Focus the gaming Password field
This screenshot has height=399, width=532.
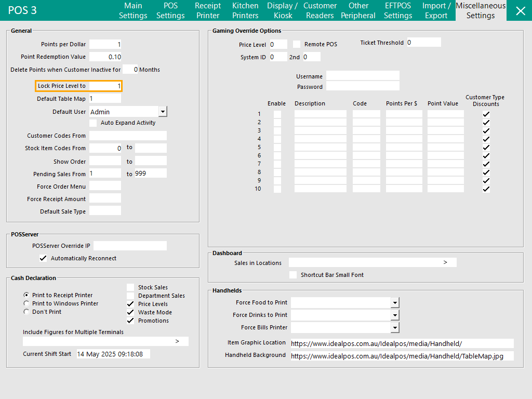(x=363, y=86)
